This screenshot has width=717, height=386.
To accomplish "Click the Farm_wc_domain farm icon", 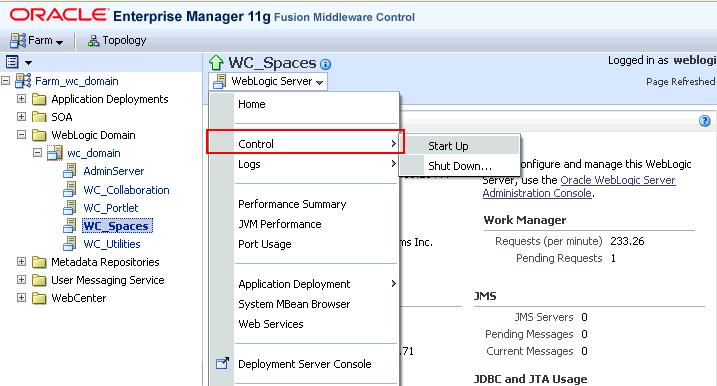I will click(23, 80).
